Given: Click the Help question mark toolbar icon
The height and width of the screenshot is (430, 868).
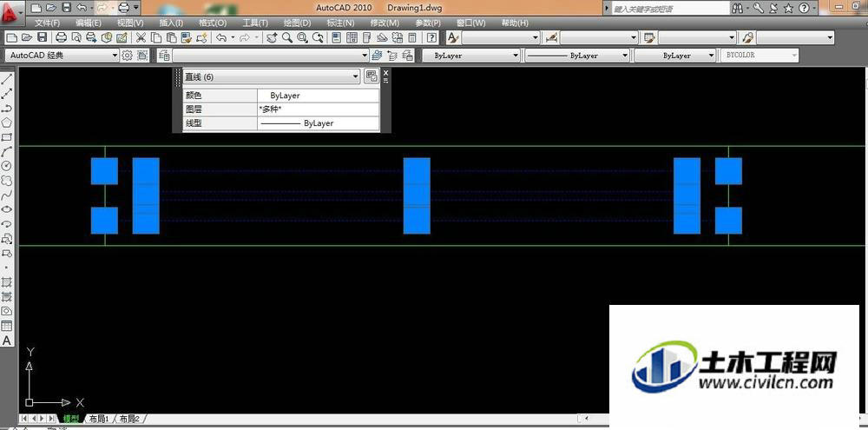Looking at the screenshot, I should pyautogui.click(x=431, y=37).
